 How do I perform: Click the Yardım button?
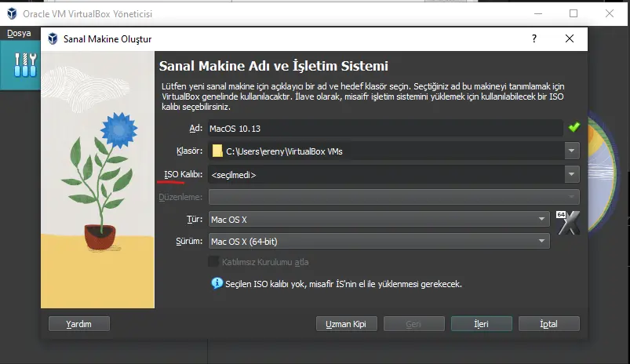click(79, 324)
